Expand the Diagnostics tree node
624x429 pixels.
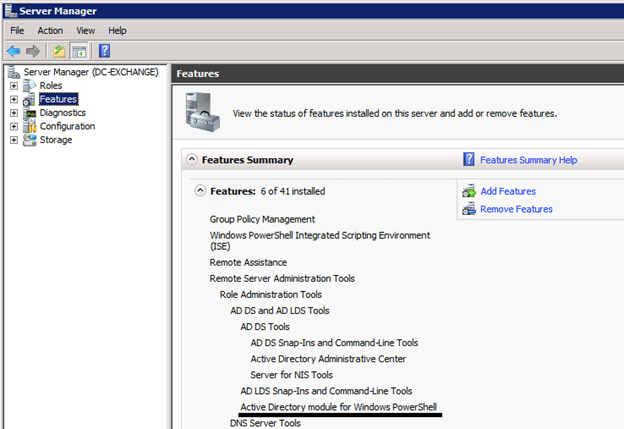pos(14,113)
